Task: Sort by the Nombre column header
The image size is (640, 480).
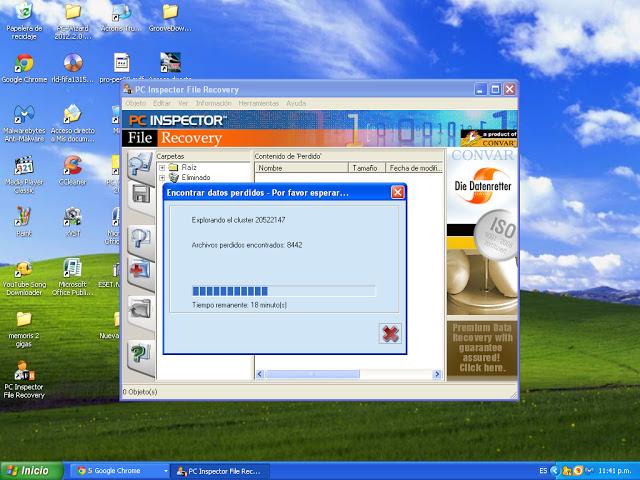Action: 300,168
